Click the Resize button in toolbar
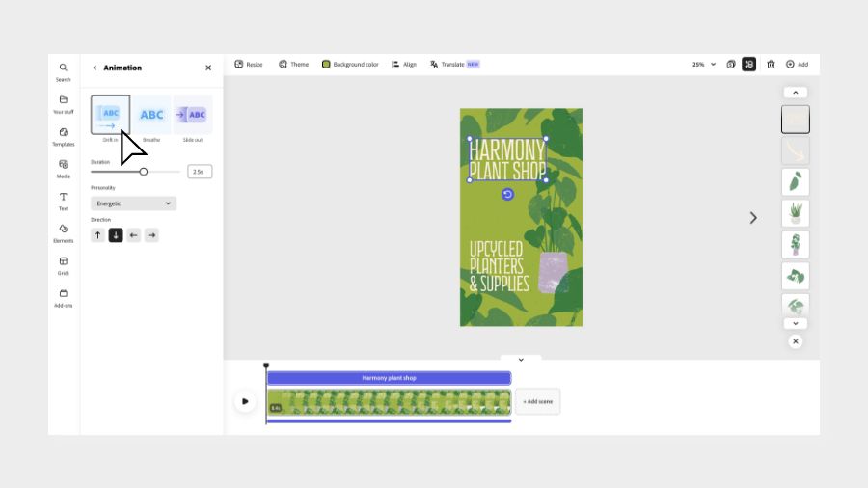This screenshot has width=868, height=488. tap(249, 65)
